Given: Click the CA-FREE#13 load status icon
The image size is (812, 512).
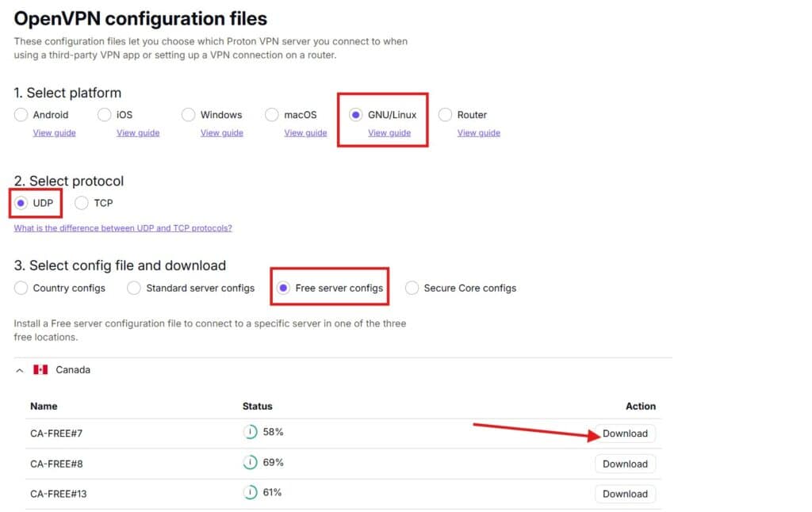Looking at the screenshot, I should pyautogui.click(x=250, y=493).
